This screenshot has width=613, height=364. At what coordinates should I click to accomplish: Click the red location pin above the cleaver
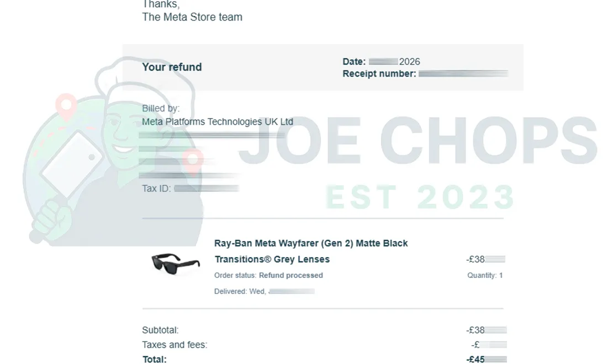point(67,105)
